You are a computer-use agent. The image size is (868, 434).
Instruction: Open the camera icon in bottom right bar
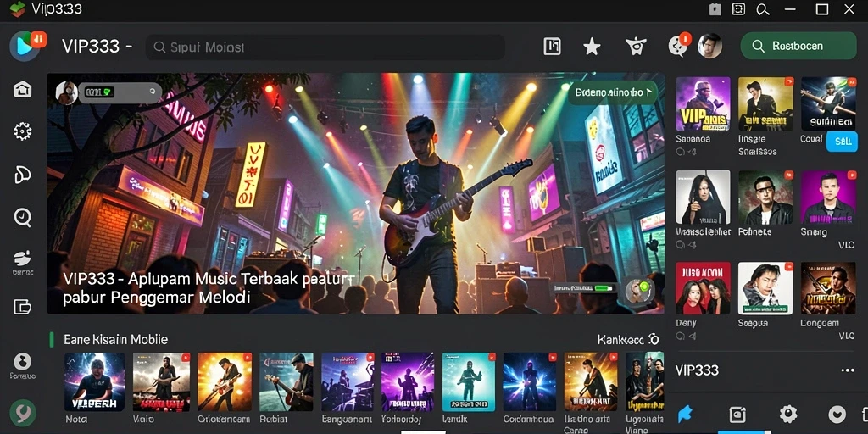[737, 414]
